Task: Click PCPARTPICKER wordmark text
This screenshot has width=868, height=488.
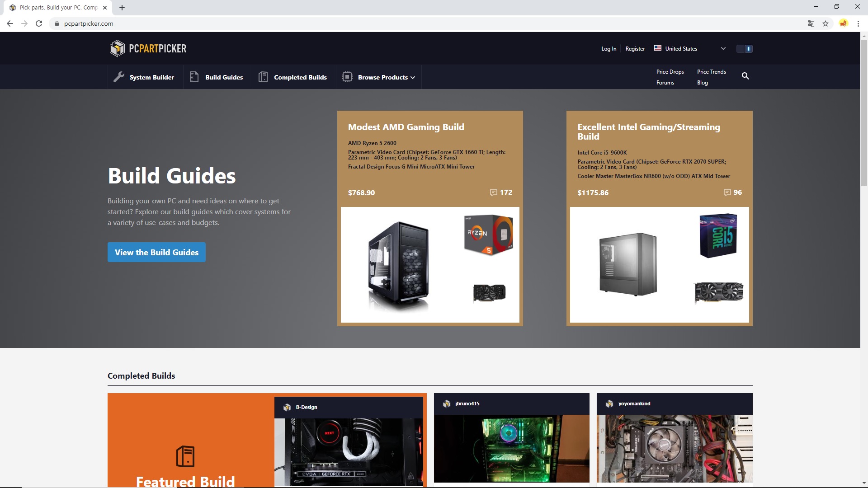Action: pos(158,48)
